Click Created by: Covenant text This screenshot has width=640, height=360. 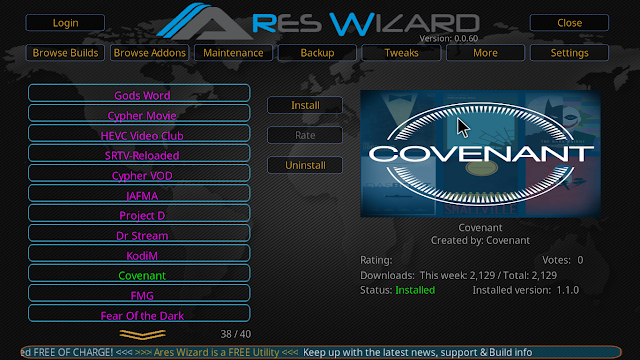pos(480,240)
